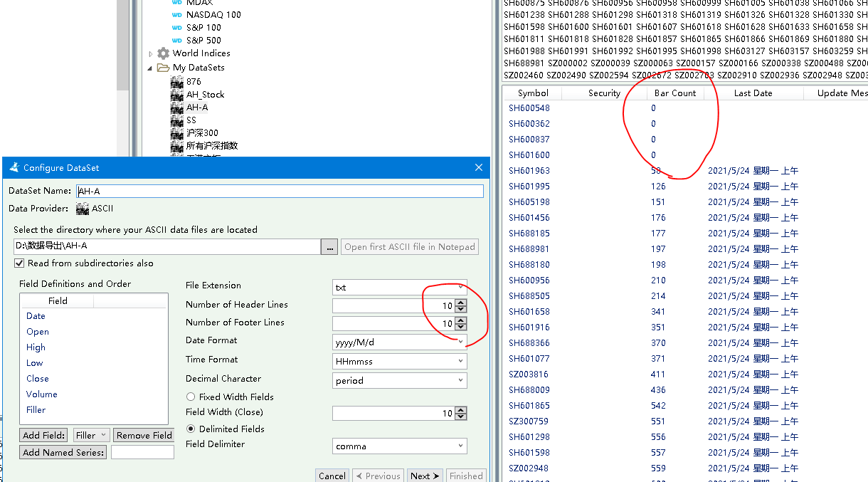Select the Delimited Fields radio button
868x482 pixels.
pos(191,429)
